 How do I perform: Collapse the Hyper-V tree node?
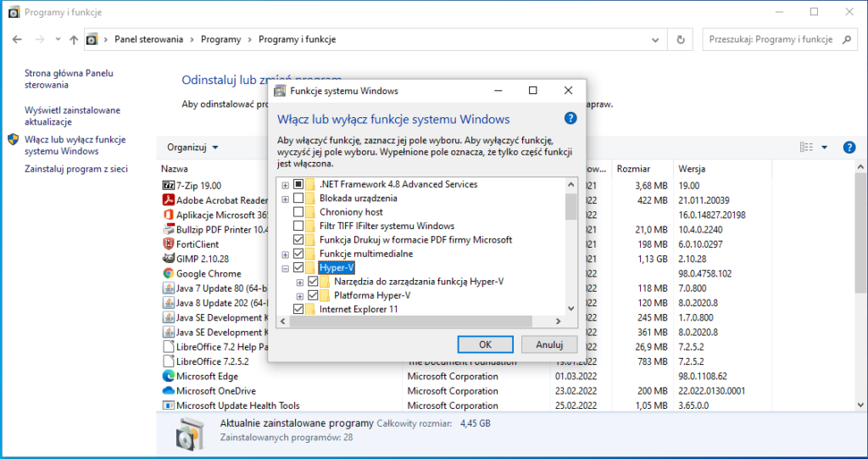[x=285, y=268]
